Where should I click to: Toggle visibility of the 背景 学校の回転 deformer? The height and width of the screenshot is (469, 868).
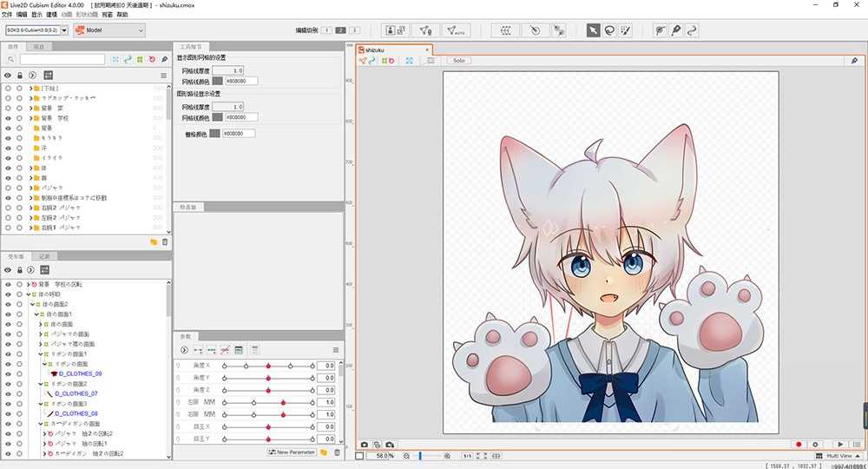8,284
